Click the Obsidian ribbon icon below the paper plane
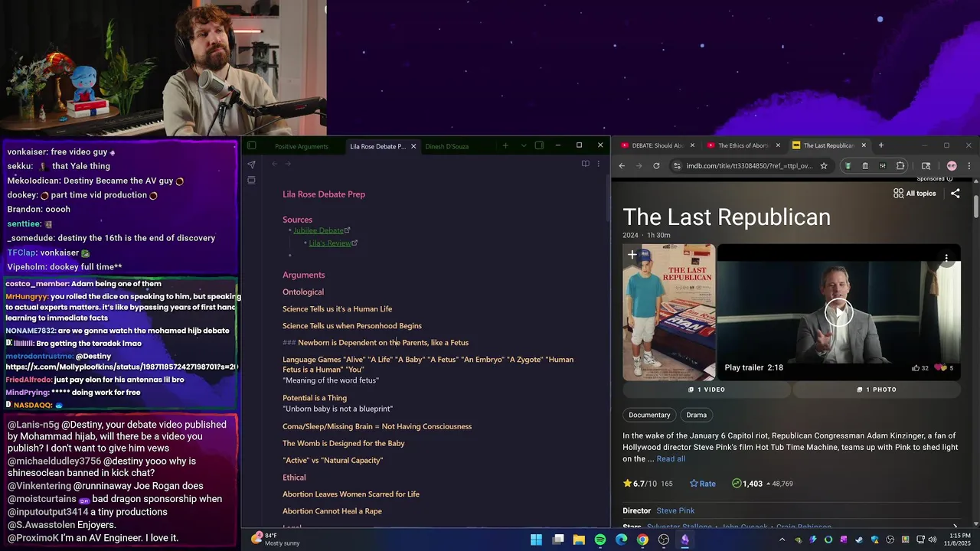The height and width of the screenshot is (551, 980). (251, 181)
